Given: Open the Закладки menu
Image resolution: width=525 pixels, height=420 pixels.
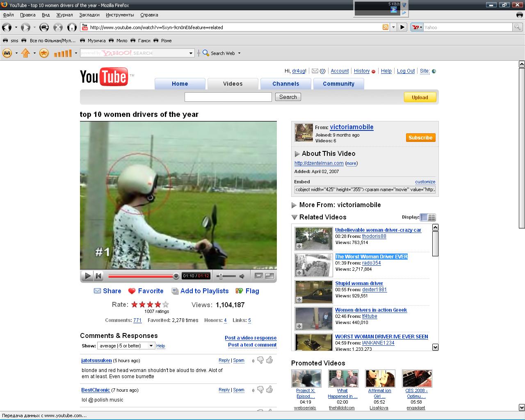Looking at the screenshot, I should click(89, 15).
